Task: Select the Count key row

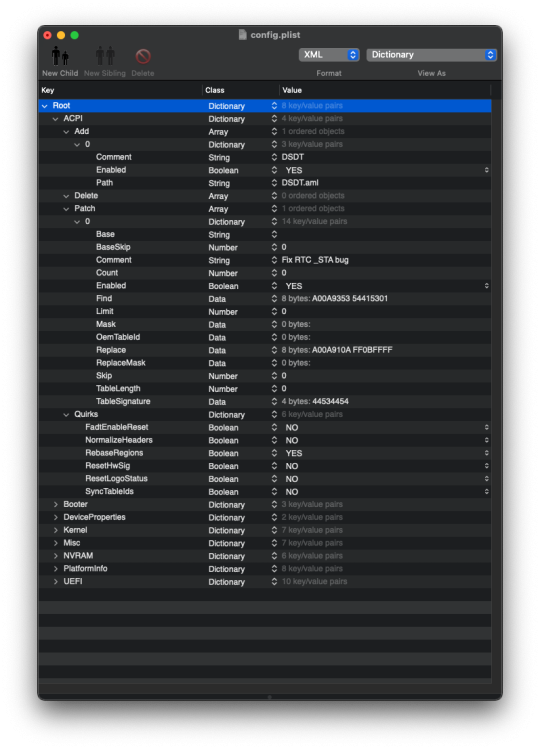Action: point(264,273)
